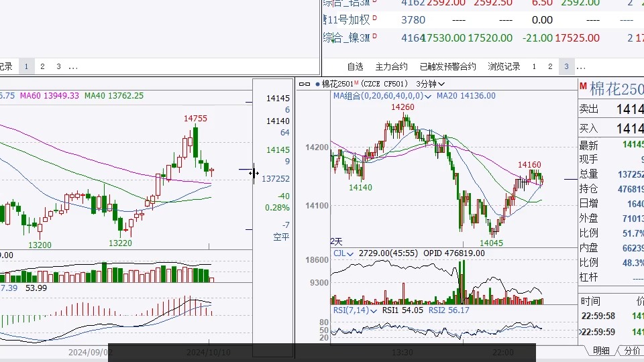Click the D marker next to 综合_镍3M

[x=374, y=38]
